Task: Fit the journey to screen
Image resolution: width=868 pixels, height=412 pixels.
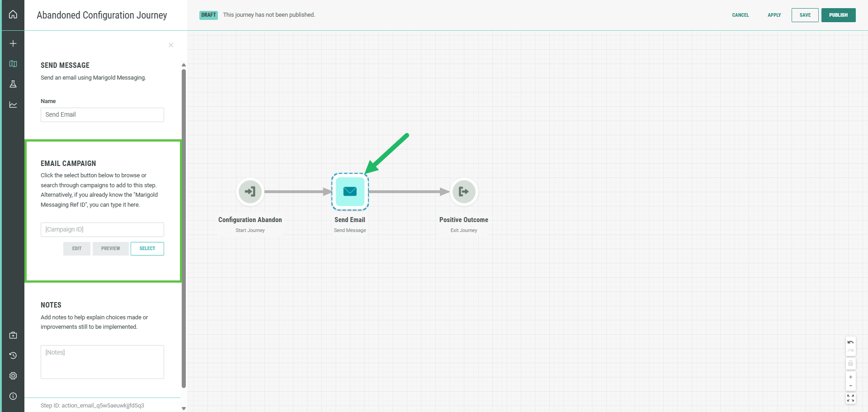Action: tap(850, 398)
